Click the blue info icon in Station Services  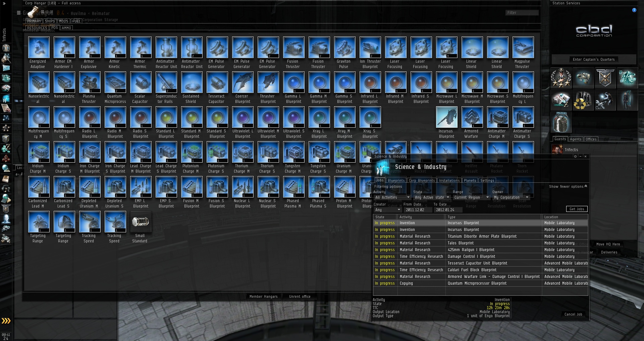[x=634, y=10]
